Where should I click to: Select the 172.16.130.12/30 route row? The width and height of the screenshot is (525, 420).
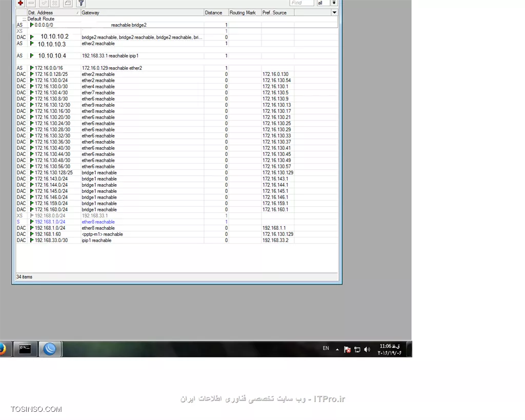[x=177, y=105]
